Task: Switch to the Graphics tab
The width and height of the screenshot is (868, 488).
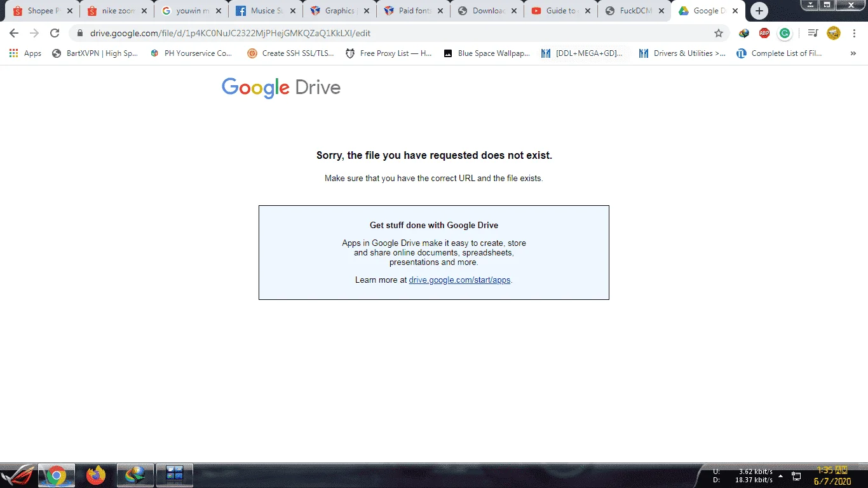Action: point(339,11)
